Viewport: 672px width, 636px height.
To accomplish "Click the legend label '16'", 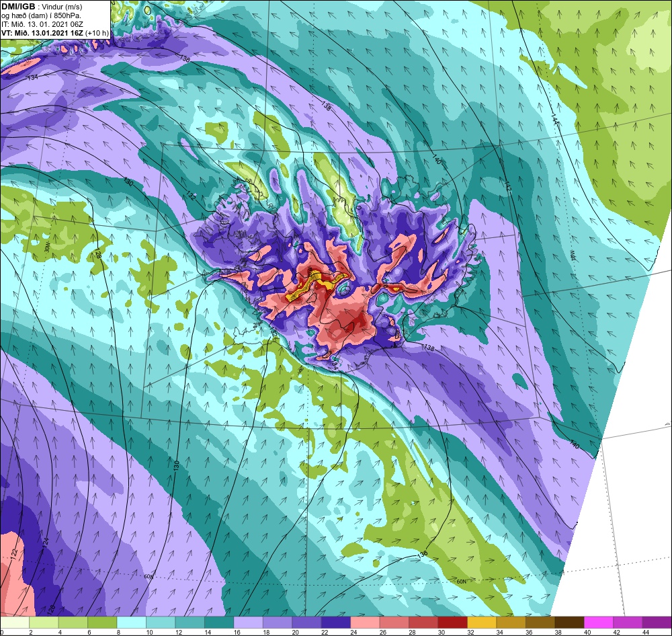I will 237,632.
